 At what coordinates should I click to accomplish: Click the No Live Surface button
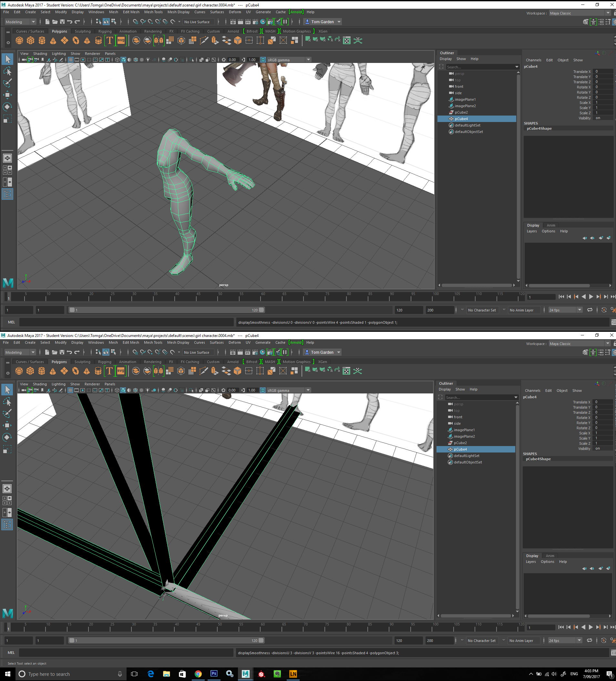click(x=198, y=22)
